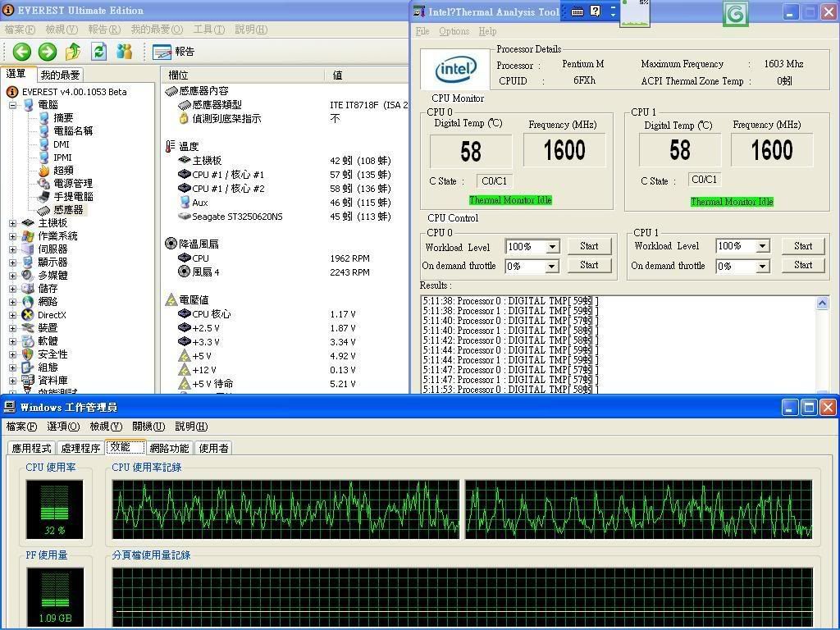Click the green Back arrow in EVEREST toolbar
The height and width of the screenshot is (630, 840).
22,52
